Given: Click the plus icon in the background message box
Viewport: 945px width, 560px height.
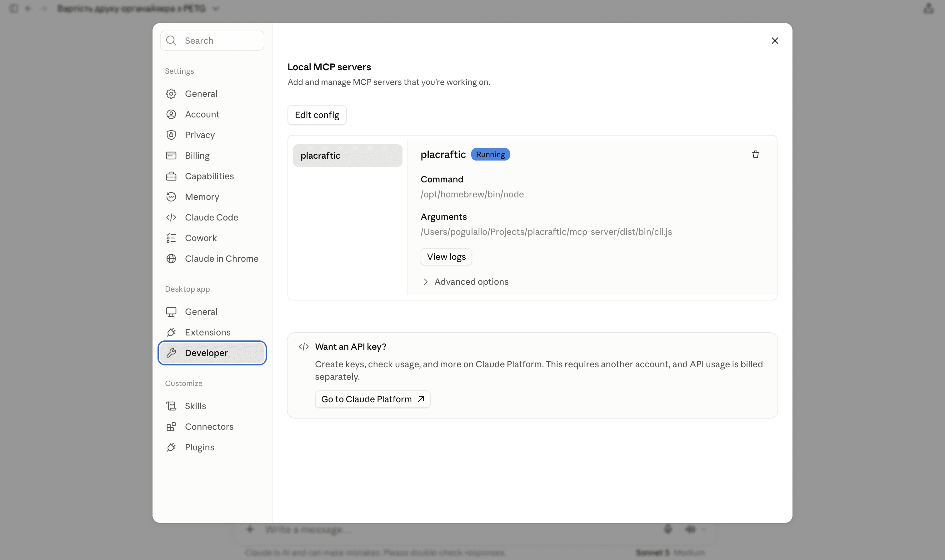Looking at the screenshot, I should (250, 529).
